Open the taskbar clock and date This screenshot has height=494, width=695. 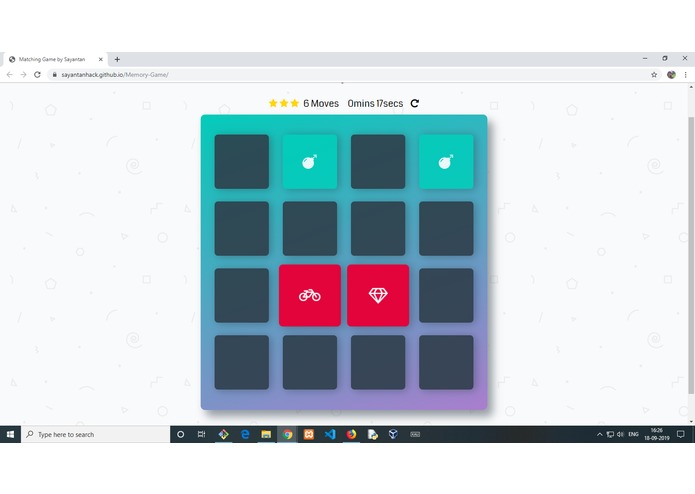point(656,434)
